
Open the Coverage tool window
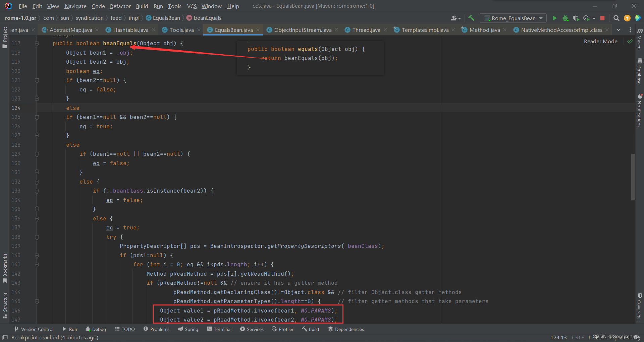640,306
